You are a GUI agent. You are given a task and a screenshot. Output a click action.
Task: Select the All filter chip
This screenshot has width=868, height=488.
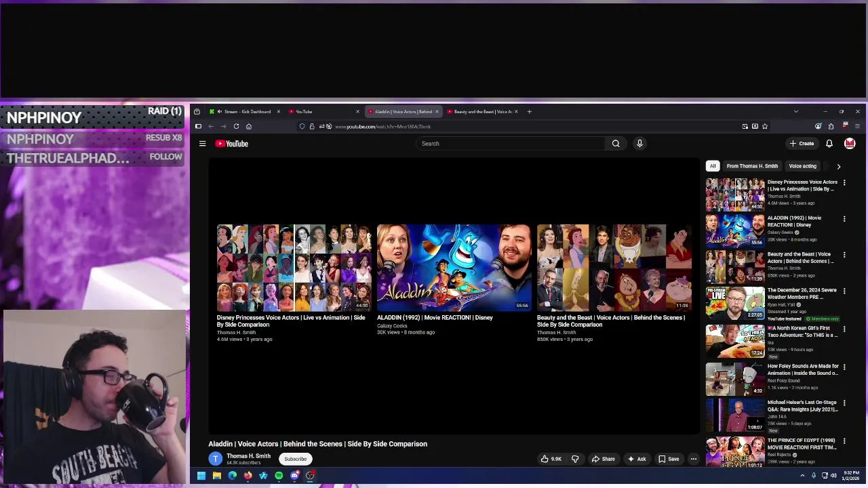coord(713,166)
